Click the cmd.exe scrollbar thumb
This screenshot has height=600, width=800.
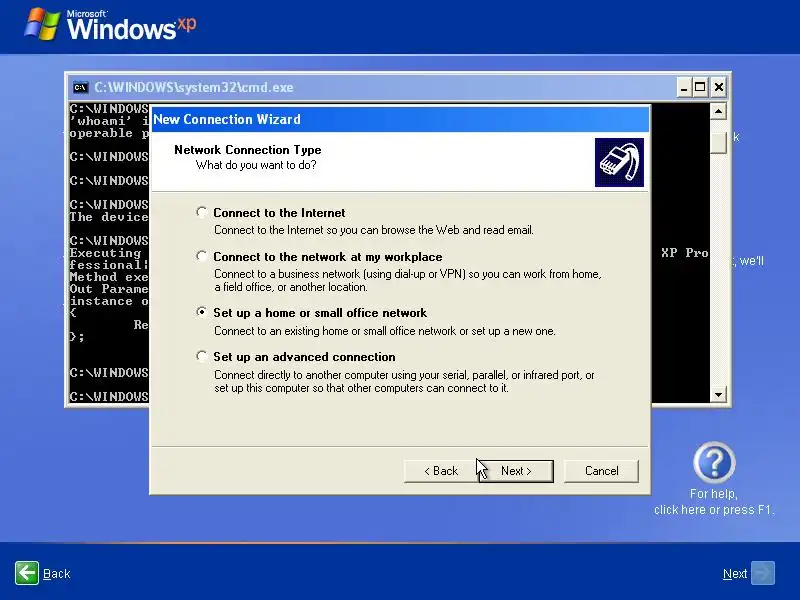pos(718,142)
